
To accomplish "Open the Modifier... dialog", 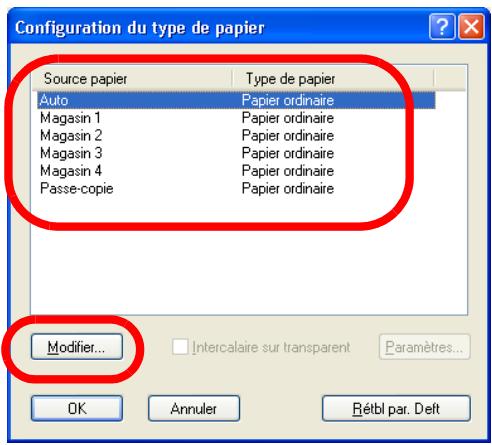I will pos(77,347).
